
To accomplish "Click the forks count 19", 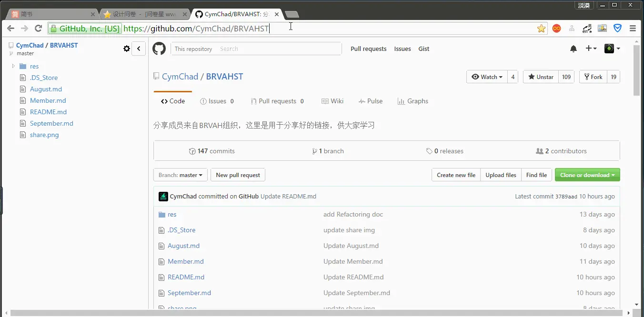I will [614, 77].
